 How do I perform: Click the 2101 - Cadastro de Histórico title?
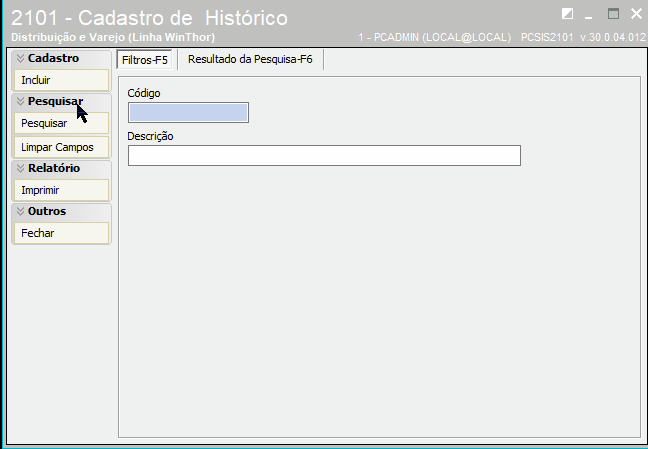[149, 18]
